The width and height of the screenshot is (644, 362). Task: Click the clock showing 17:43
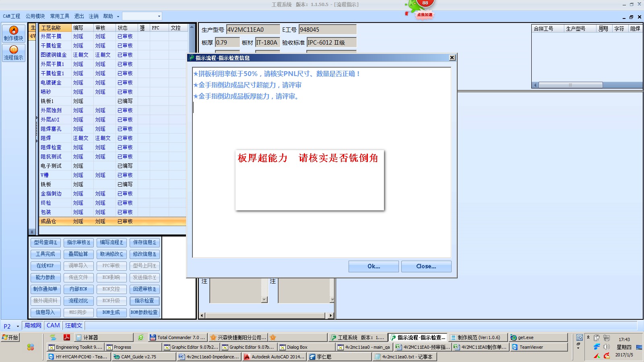point(624,339)
